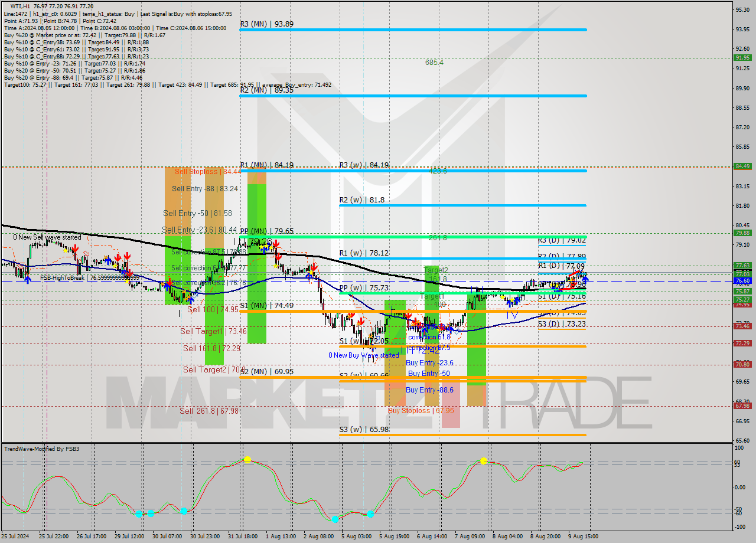Click the R3 (MN) | 93.89 pivot label
This screenshot has width=756, height=543.
[x=266, y=24]
